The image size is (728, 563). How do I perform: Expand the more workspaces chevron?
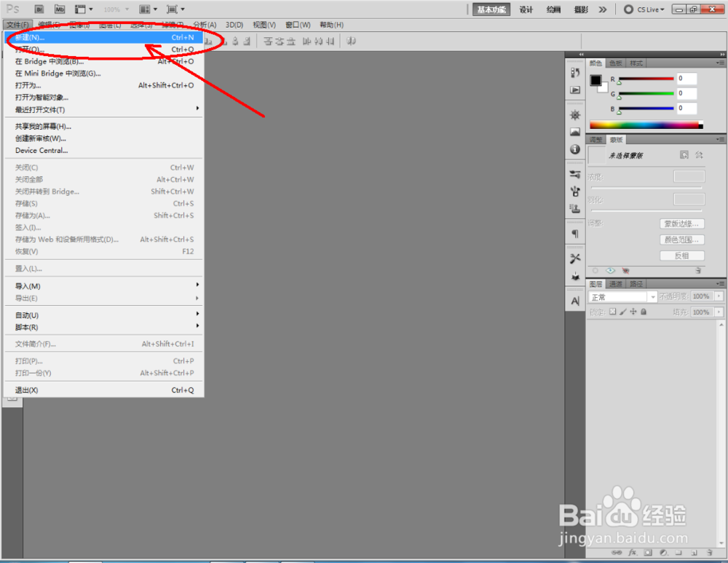pos(603,9)
